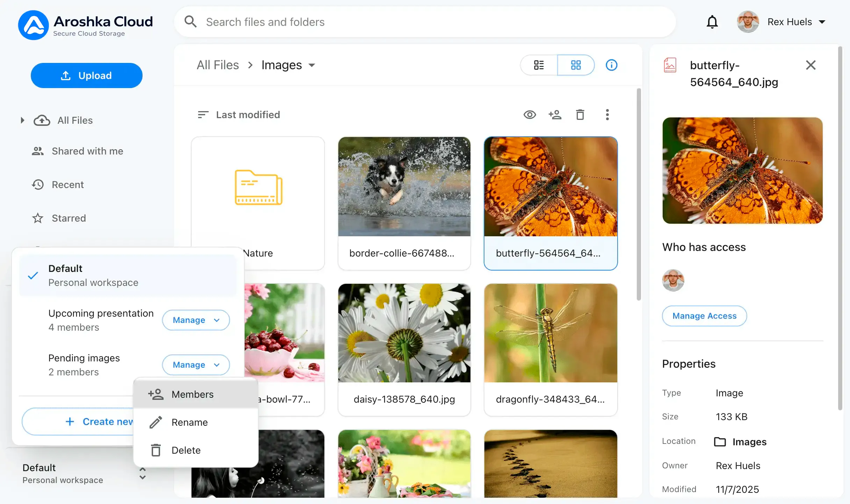Viewport: 850px width, 504px height.
Task: Click the Aroshka Cloud logo
Action: 86,25
